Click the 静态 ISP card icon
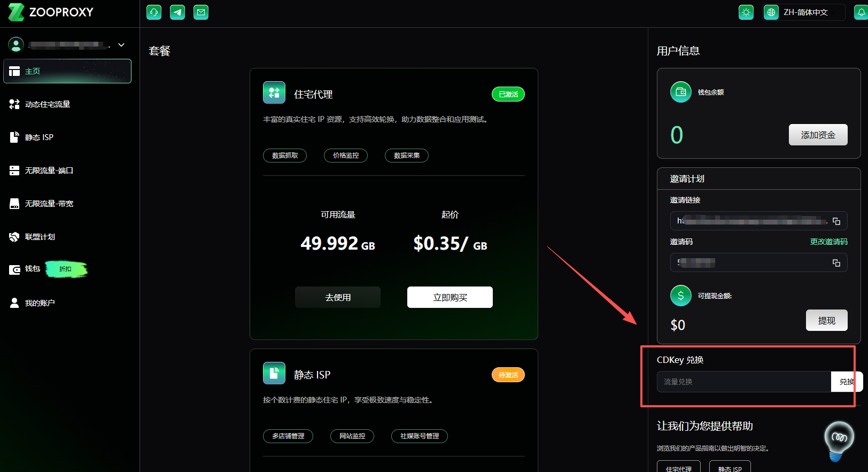Screen dimensions: 868x472 point(274,373)
